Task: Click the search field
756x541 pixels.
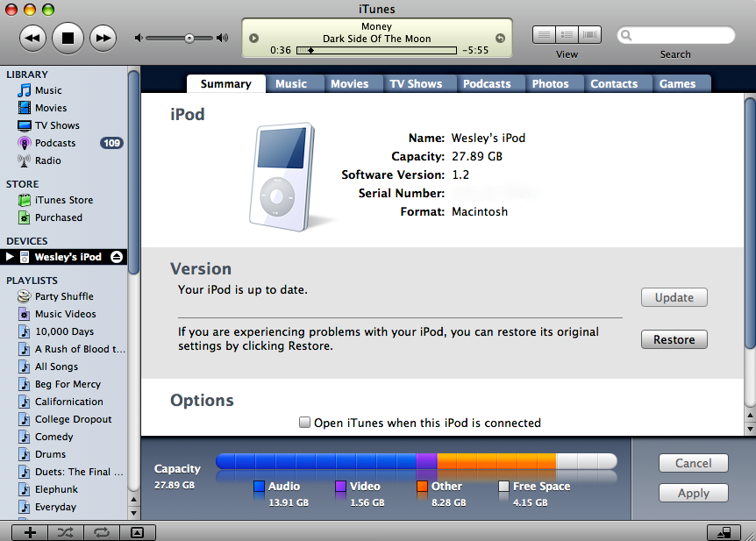Action: coord(675,35)
